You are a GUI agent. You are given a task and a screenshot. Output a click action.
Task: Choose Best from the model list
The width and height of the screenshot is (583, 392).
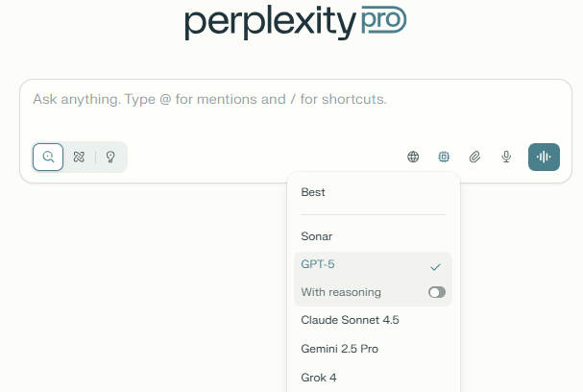pyautogui.click(x=313, y=192)
